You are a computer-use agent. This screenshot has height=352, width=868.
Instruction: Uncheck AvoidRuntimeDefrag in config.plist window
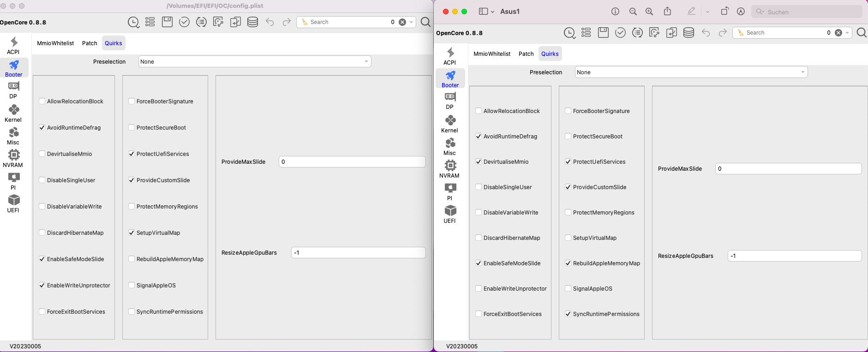pyautogui.click(x=42, y=128)
